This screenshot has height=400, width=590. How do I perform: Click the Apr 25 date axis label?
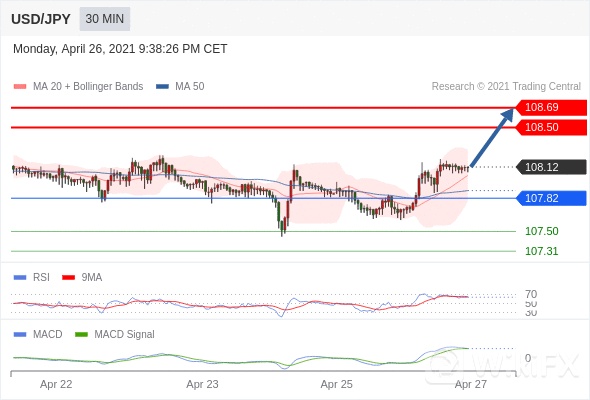pos(337,384)
